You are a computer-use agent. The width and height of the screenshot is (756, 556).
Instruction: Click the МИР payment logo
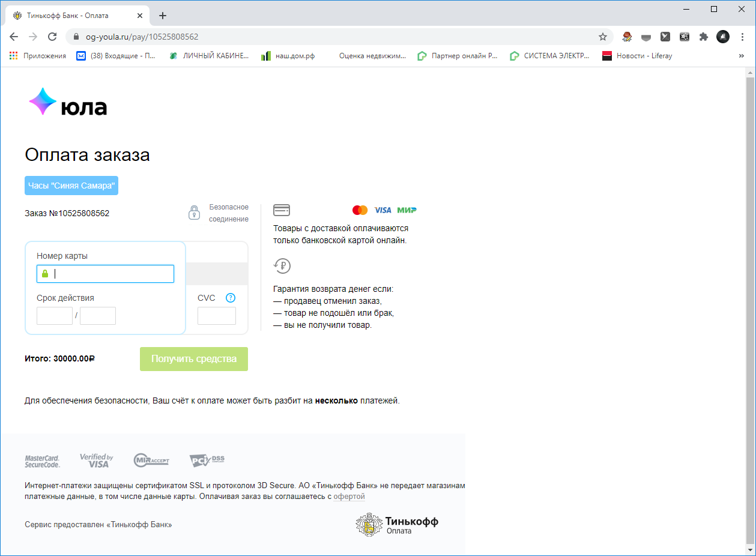407,210
